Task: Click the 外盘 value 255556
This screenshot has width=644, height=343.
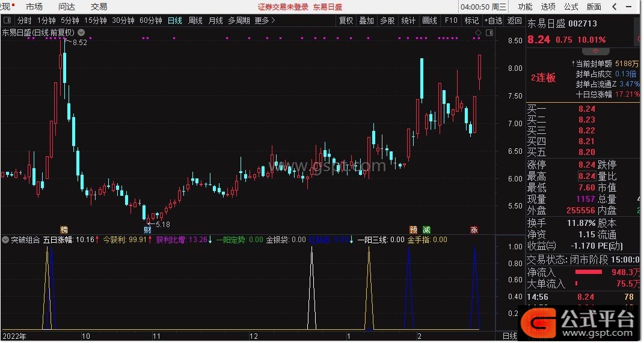Action: (581, 211)
